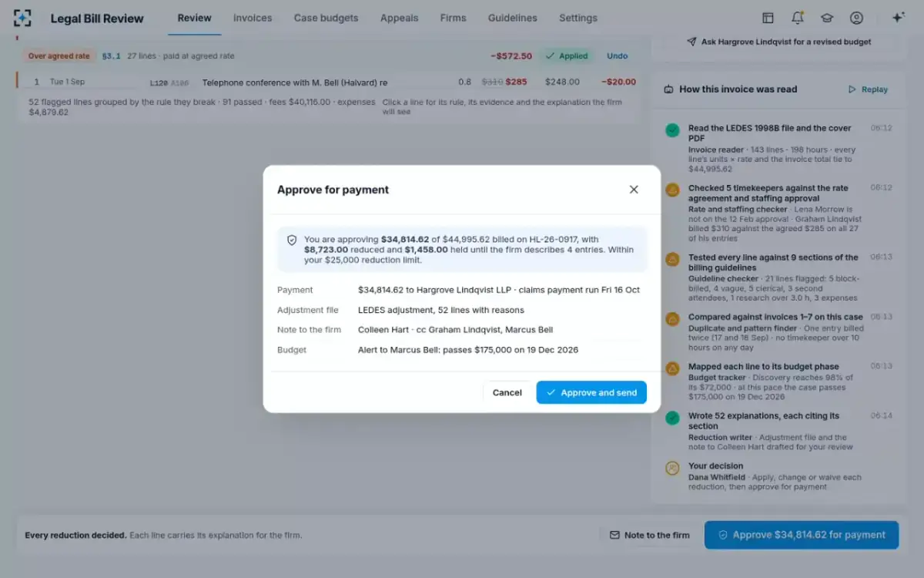Click the graduation cap help icon

pos(826,18)
